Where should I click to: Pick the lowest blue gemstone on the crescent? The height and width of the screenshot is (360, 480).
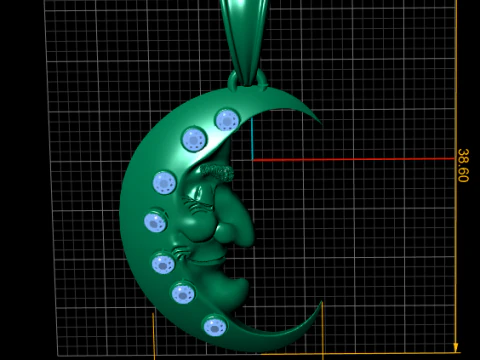pos(215,326)
